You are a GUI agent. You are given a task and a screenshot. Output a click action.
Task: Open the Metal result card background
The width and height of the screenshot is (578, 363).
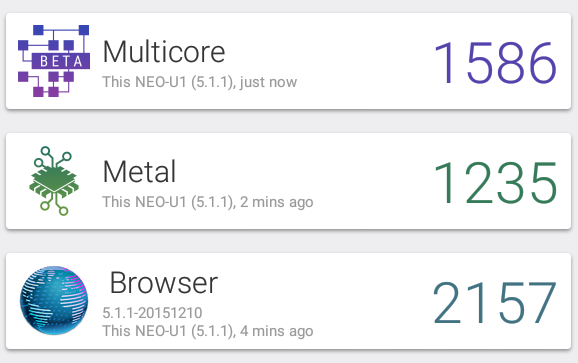coord(289,181)
